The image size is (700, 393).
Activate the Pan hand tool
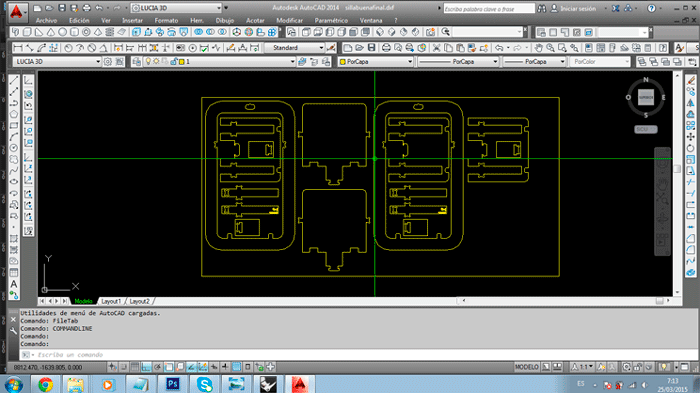tap(539, 48)
